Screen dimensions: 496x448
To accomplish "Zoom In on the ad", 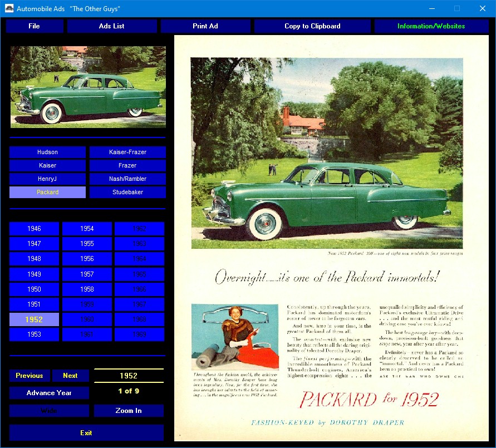I will point(129,411).
